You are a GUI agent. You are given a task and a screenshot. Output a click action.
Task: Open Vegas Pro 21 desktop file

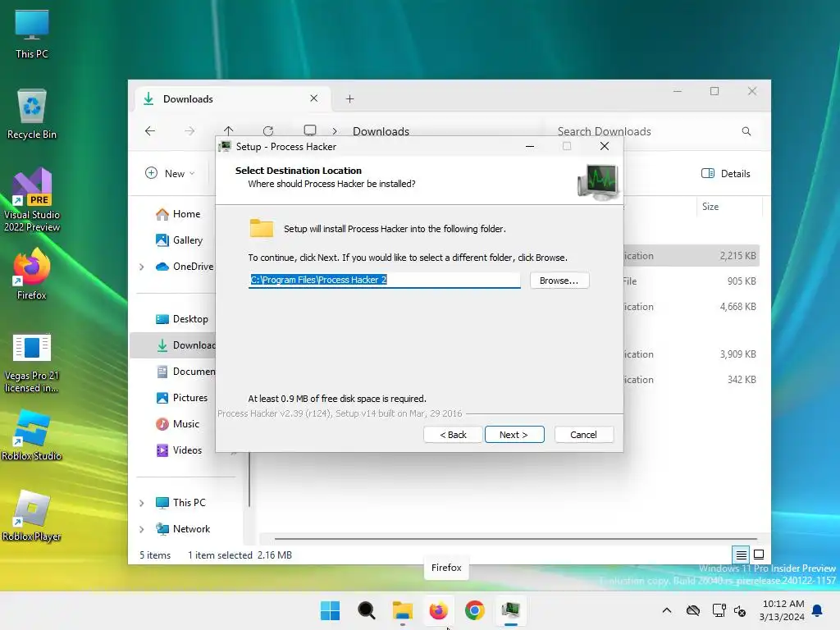(32, 363)
